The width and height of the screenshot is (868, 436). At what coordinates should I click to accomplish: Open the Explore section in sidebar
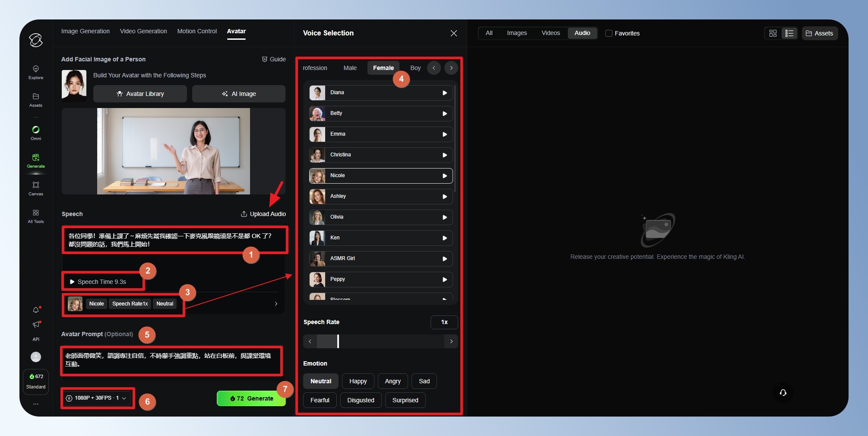36,72
